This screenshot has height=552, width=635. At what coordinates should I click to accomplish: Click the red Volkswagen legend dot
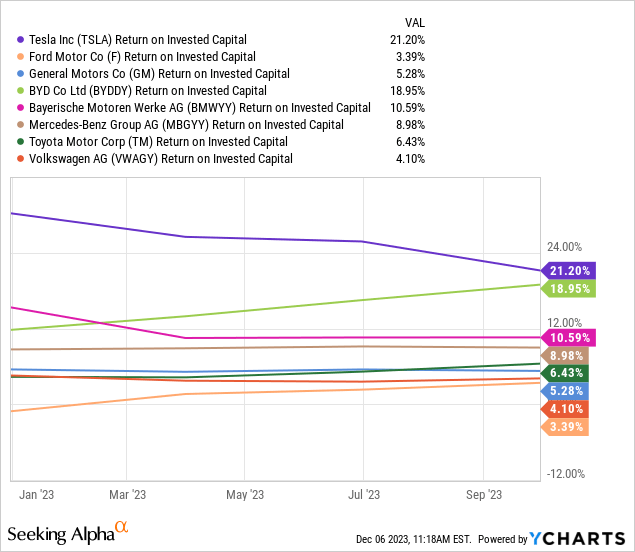tap(20, 159)
